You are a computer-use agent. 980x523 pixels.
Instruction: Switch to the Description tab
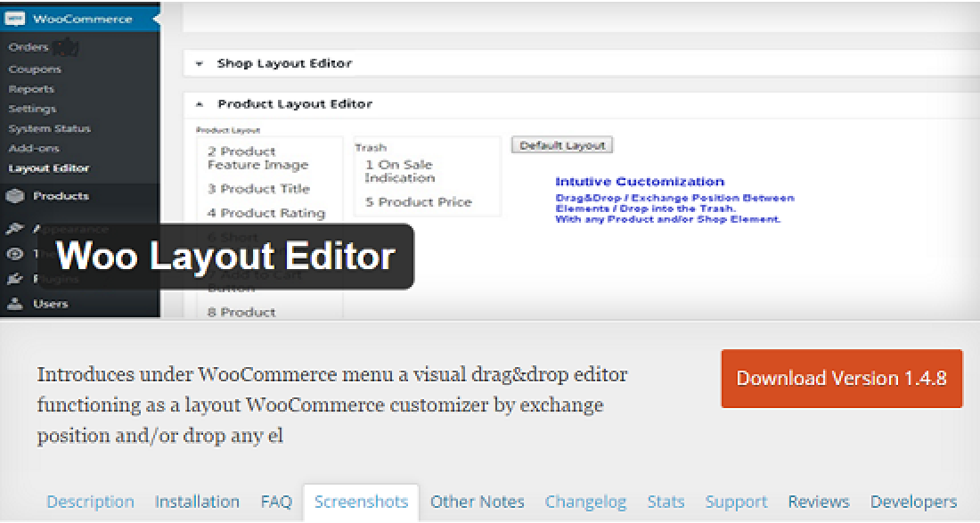(91, 502)
